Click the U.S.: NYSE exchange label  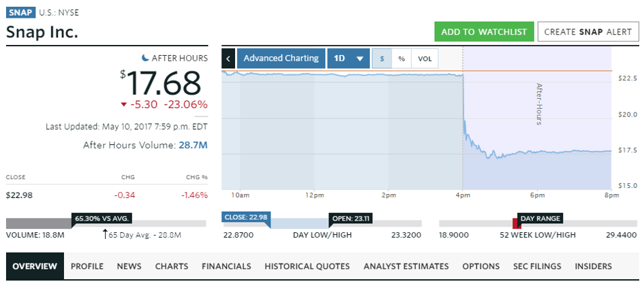click(59, 13)
